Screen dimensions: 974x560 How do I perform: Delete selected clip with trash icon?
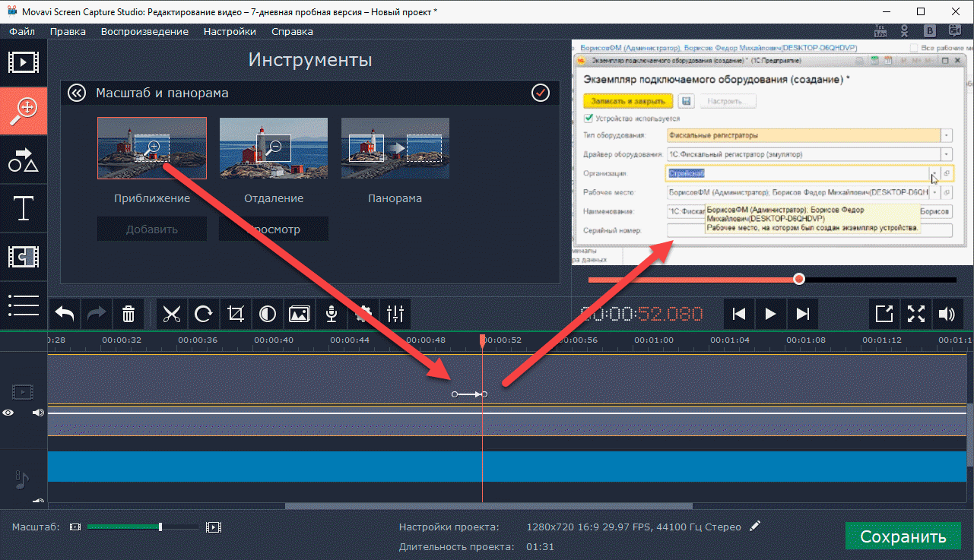click(128, 313)
